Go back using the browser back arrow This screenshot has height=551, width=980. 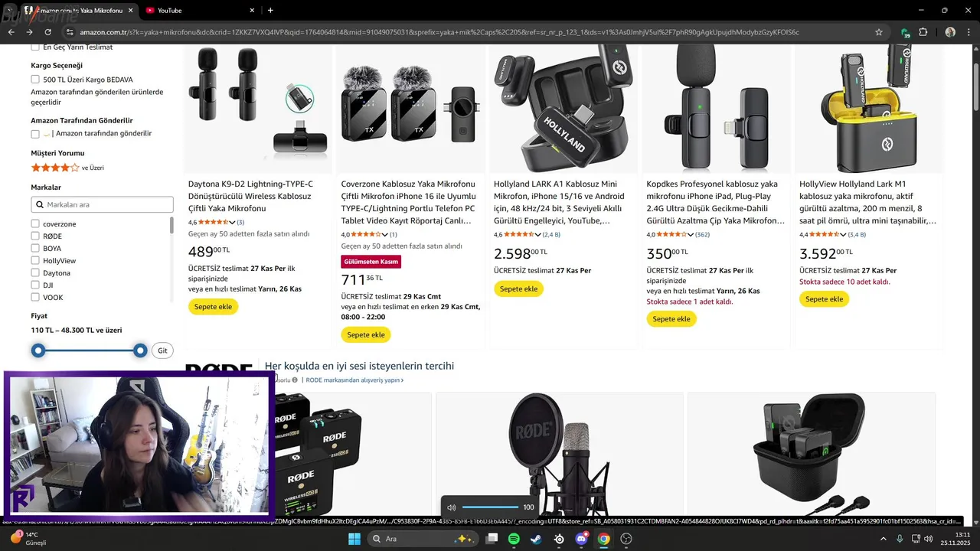pyautogui.click(x=11, y=32)
